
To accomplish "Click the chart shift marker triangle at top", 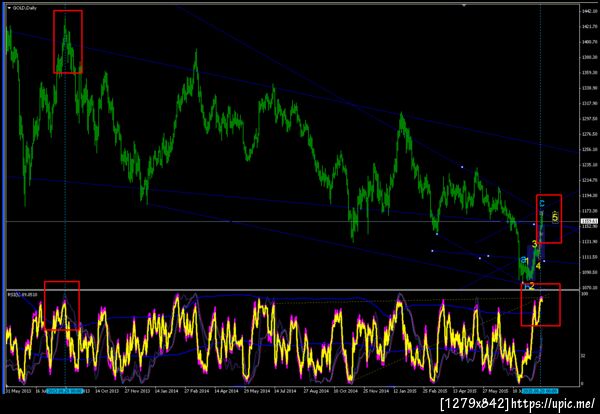I will click(464, 5).
